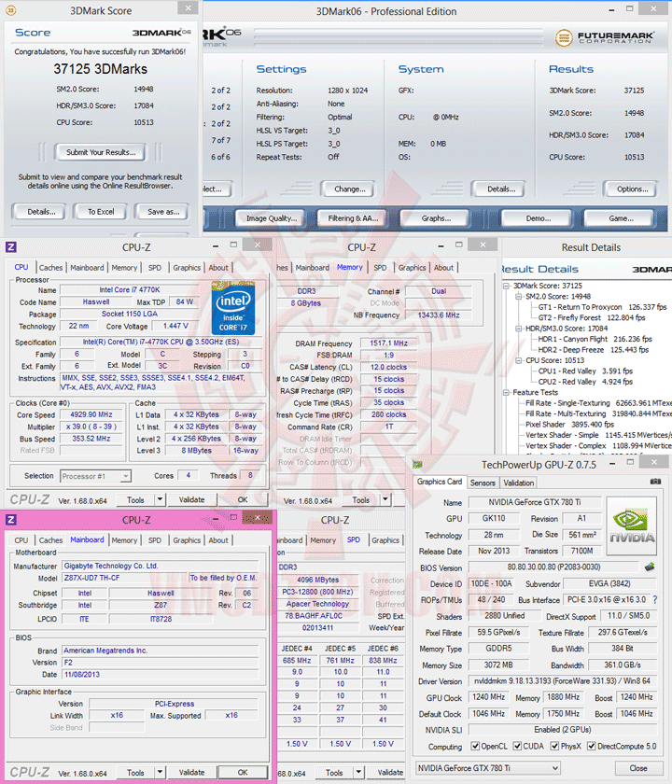Click the Intel Core i7 inside logo
Viewport: 672px width, 784px height.
[233, 309]
